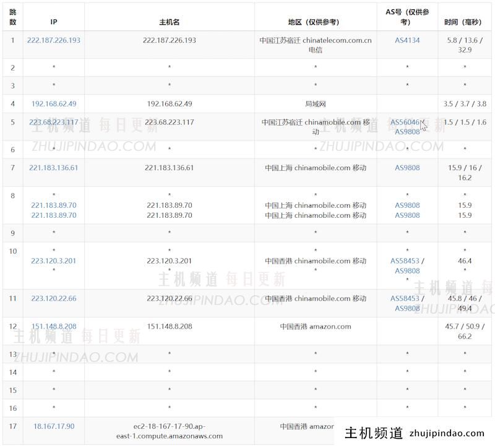Click region cell 中国江苏宿迁 chinatelecom.com.cn 电信
Image resolution: width=495 pixels, height=448 pixels.
(x=316, y=45)
